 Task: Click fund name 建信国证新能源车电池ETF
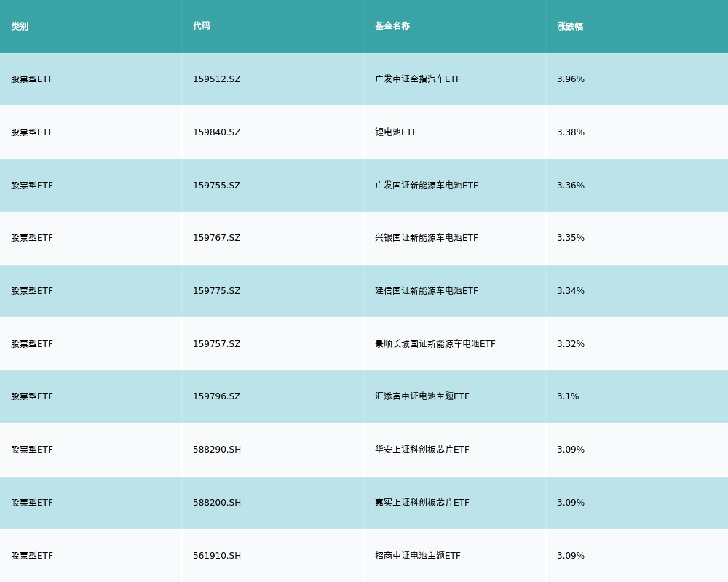(x=427, y=291)
